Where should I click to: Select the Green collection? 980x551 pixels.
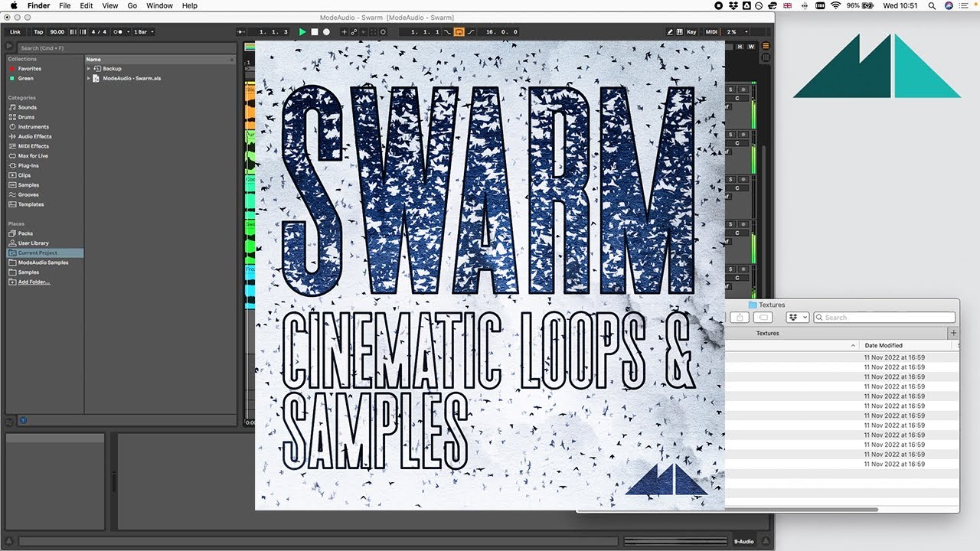25,78
